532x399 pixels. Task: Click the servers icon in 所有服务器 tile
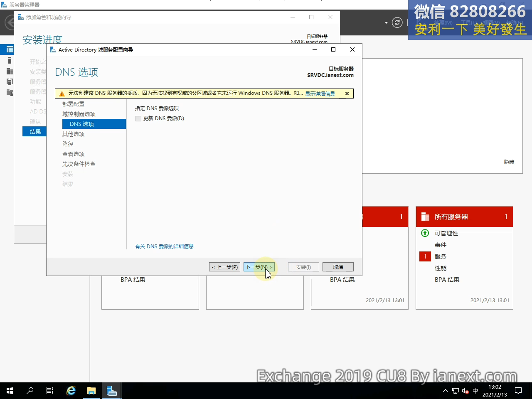425,217
